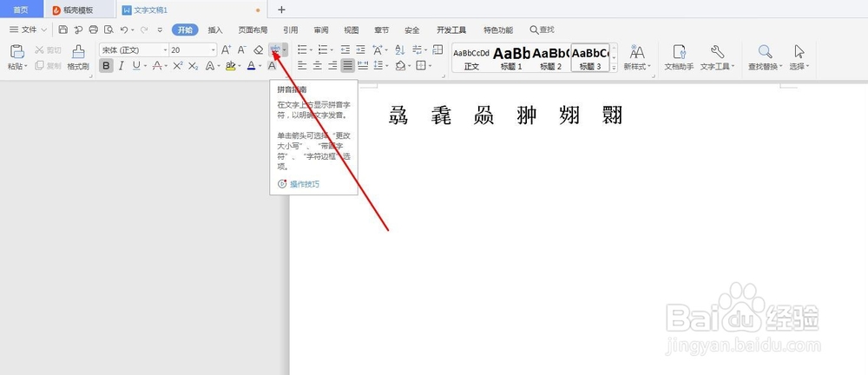
Task: Click the Align Right icon
Action: coord(332,66)
